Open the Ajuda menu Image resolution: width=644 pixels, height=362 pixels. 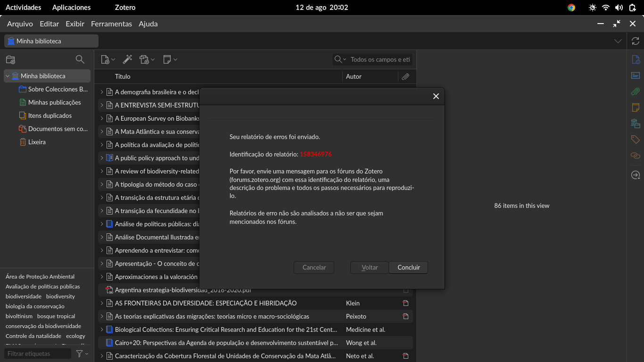[x=148, y=24]
